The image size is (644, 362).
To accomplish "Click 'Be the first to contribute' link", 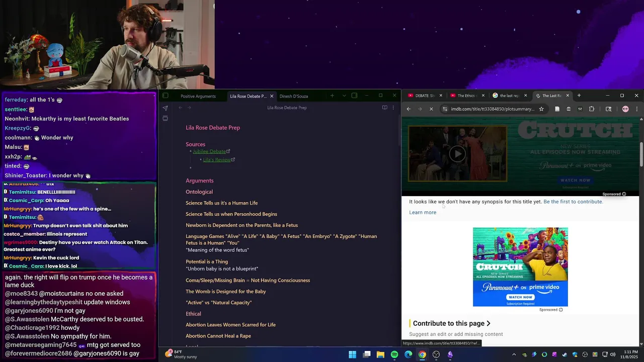I will pyautogui.click(x=573, y=202).
